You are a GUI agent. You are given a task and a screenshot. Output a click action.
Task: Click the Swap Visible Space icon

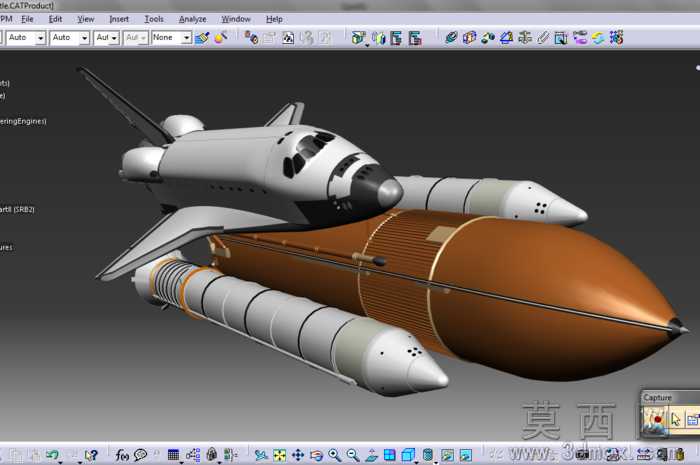(x=466, y=455)
